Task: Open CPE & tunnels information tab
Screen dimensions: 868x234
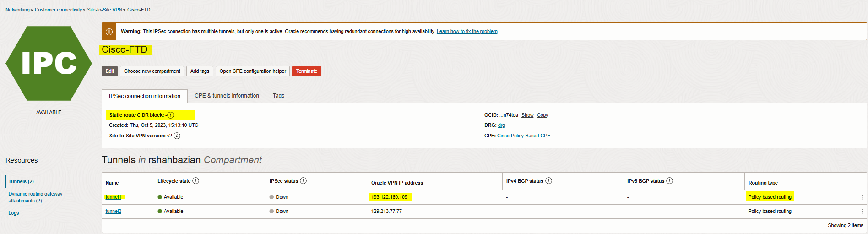Action: 227,96
